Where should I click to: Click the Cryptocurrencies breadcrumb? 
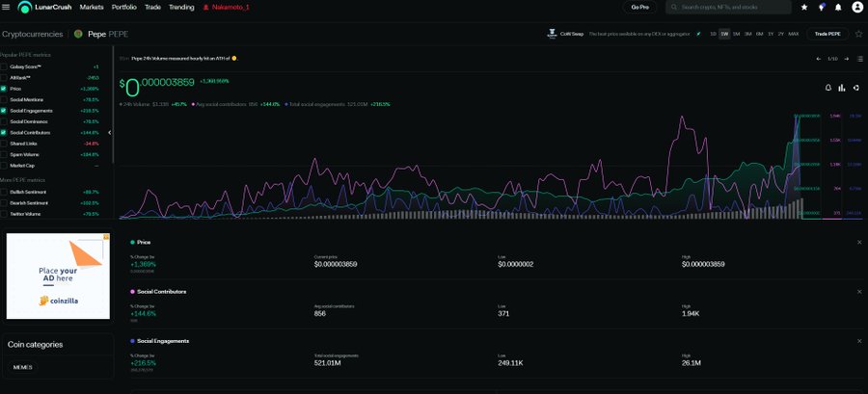tap(33, 34)
